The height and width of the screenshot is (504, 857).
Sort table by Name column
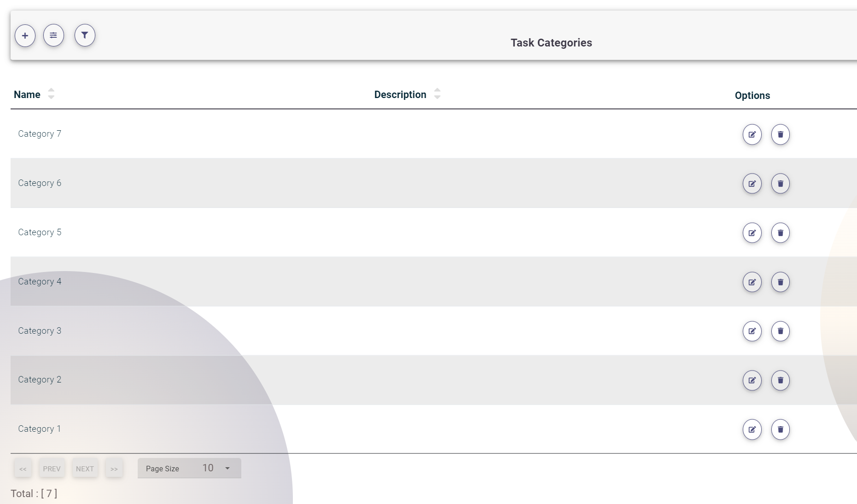[51, 94]
